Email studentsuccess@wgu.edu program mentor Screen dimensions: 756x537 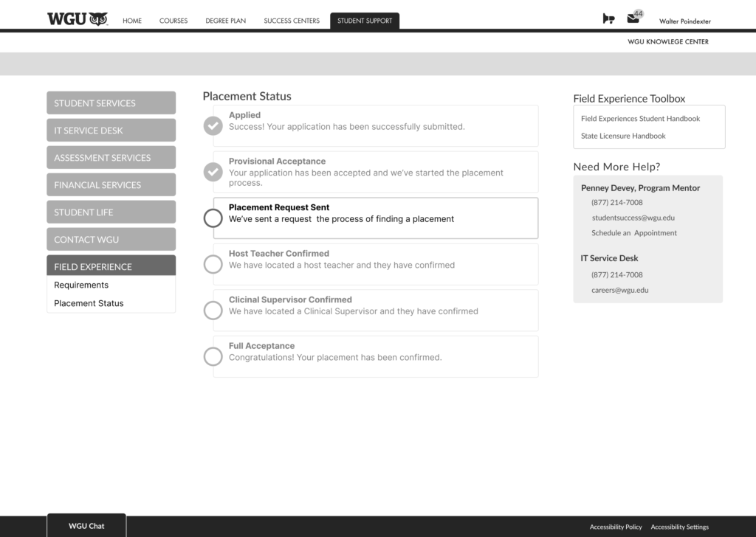coord(633,218)
